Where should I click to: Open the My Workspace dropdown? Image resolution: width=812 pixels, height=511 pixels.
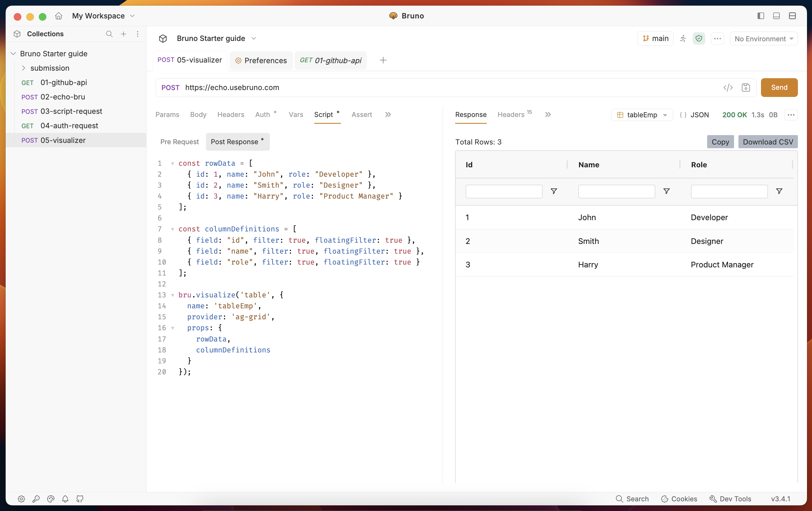pos(104,16)
